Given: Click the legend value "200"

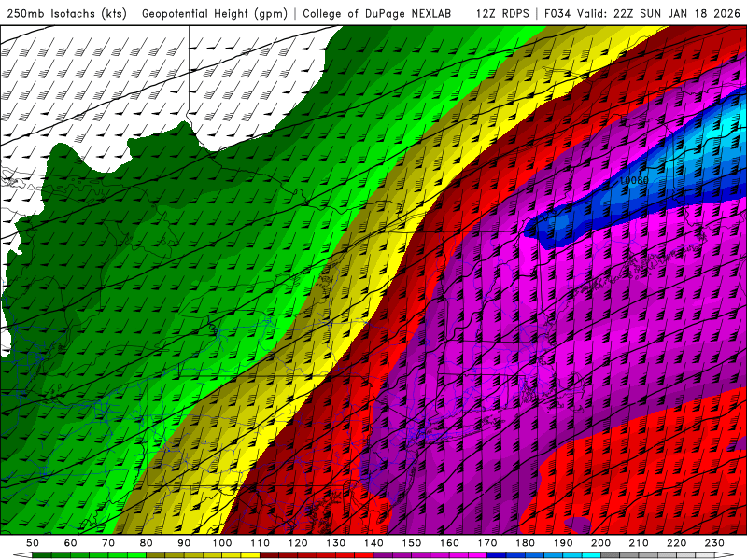Looking at the screenshot, I should point(600,543).
